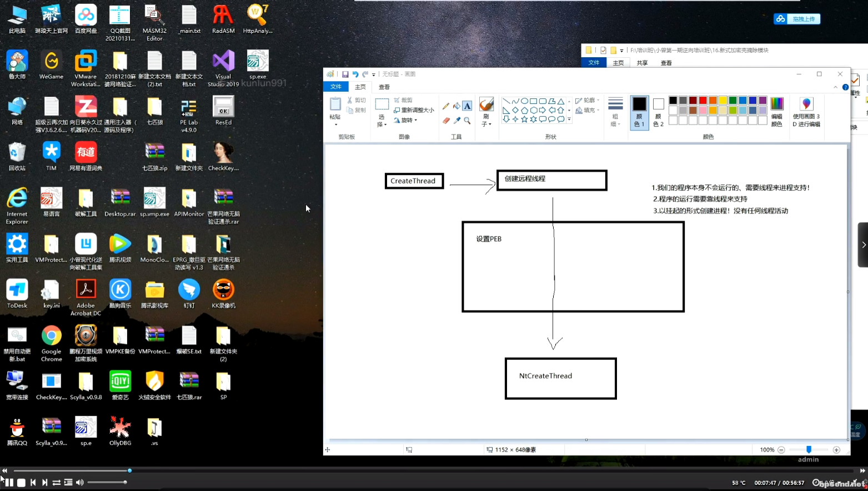Click the next track button in player

coord(45,483)
